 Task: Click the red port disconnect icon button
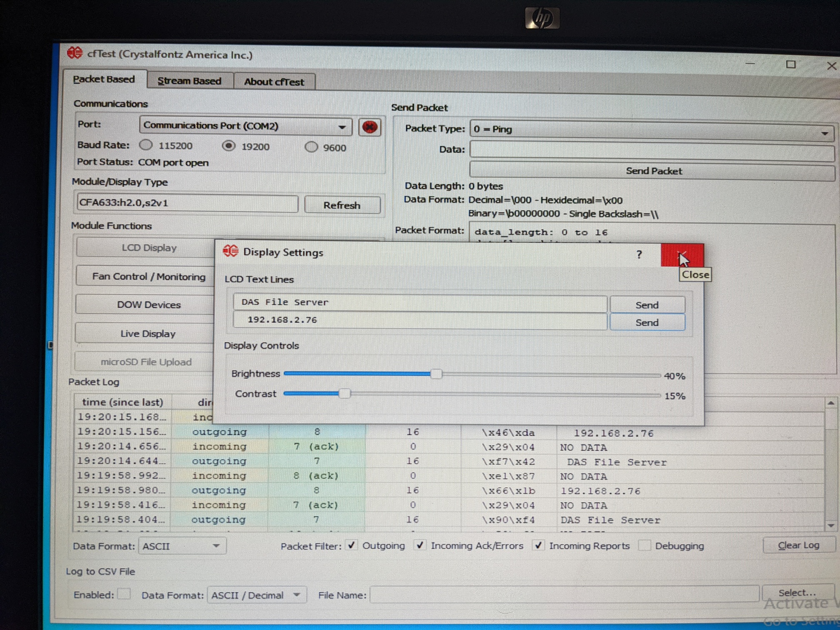369,127
